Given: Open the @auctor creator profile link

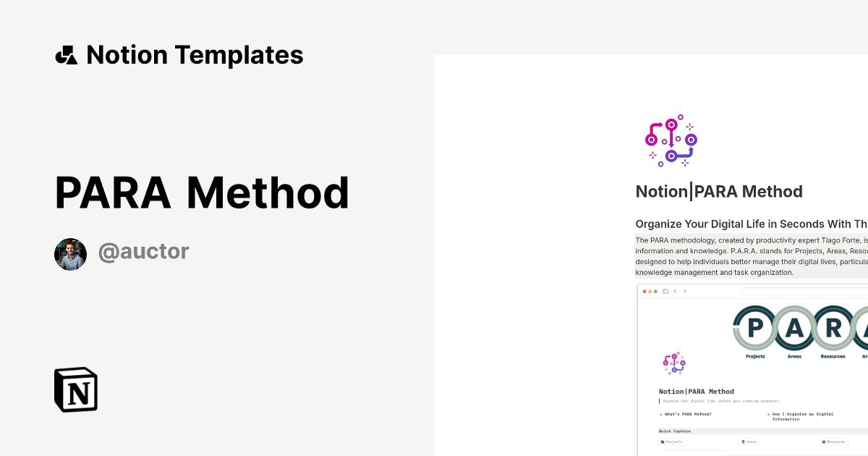Looking at the screenshot, I should [144, 251].
